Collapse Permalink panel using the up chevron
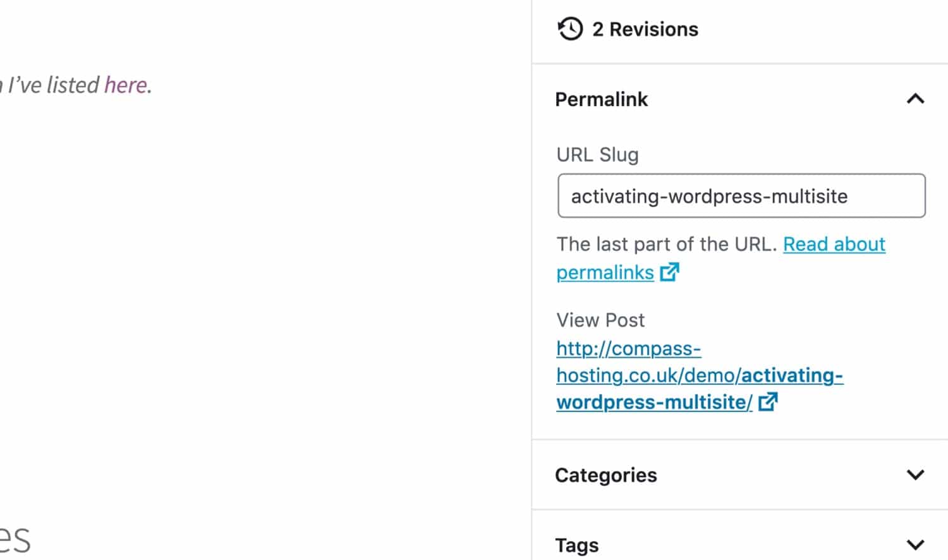This screenshot has width=948, height=560. click(915, 99)
